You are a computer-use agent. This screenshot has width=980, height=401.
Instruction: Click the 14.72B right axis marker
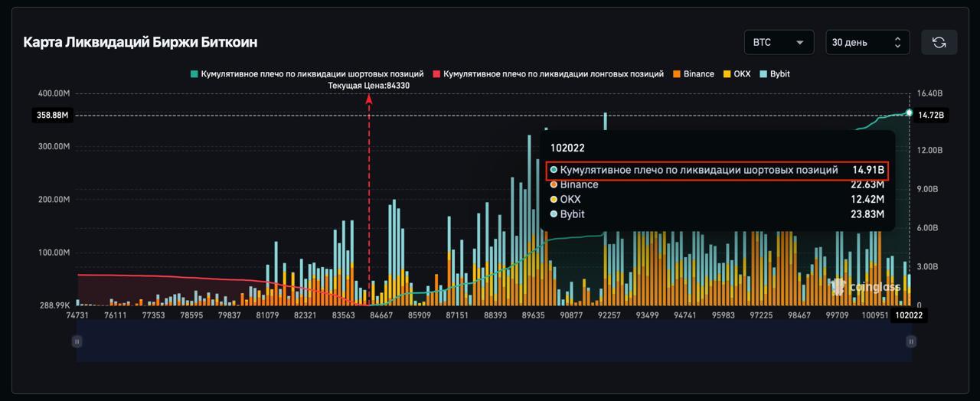pyautogui.click(x=932, y=116)
